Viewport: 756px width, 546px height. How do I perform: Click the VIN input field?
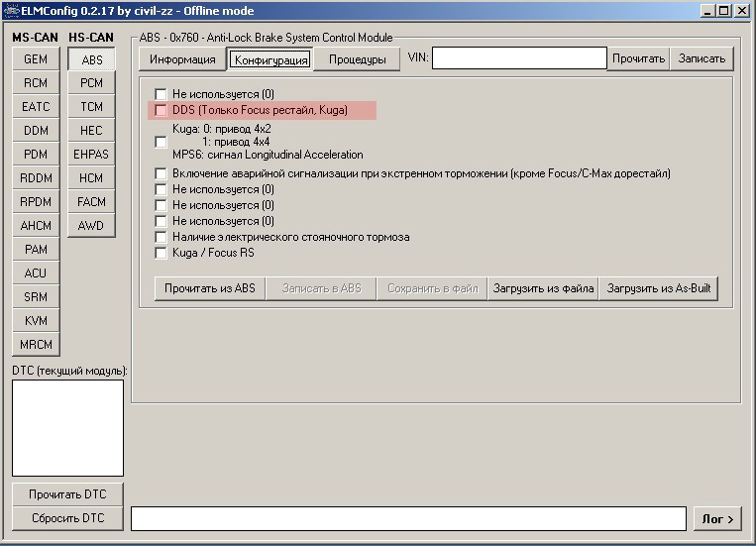pyautogui.click(x=519, y=58)
